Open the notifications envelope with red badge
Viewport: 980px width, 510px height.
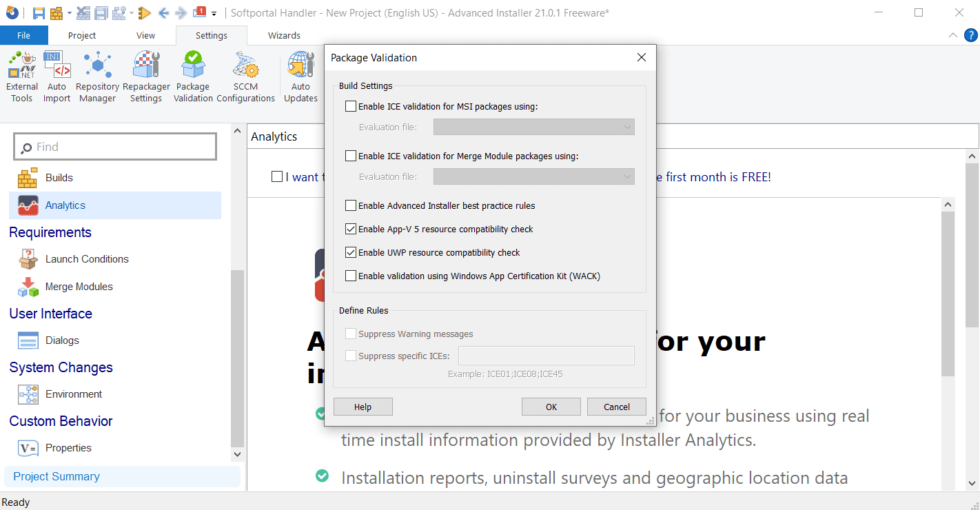pos(200,12)
